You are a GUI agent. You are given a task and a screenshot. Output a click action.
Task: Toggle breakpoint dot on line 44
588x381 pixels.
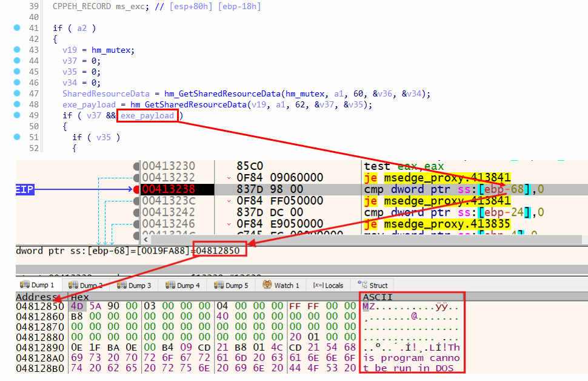click(17, 61)
